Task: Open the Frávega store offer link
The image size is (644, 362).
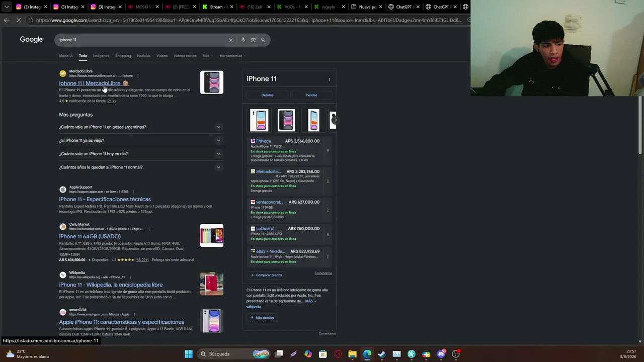Action: coord(263,141)
